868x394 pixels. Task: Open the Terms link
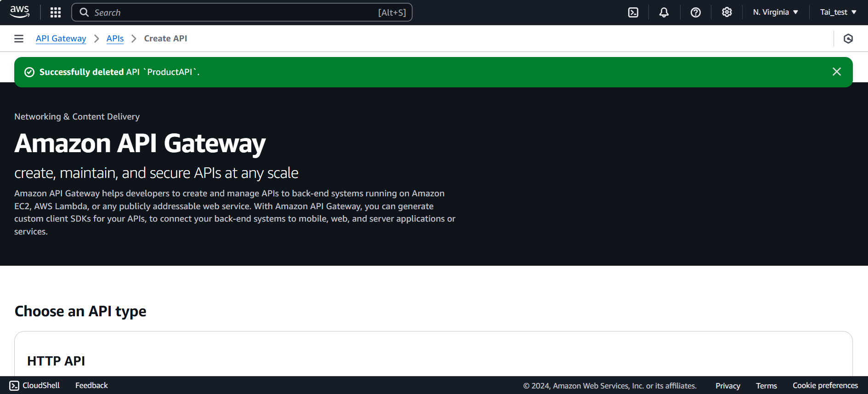click(766, 386)
